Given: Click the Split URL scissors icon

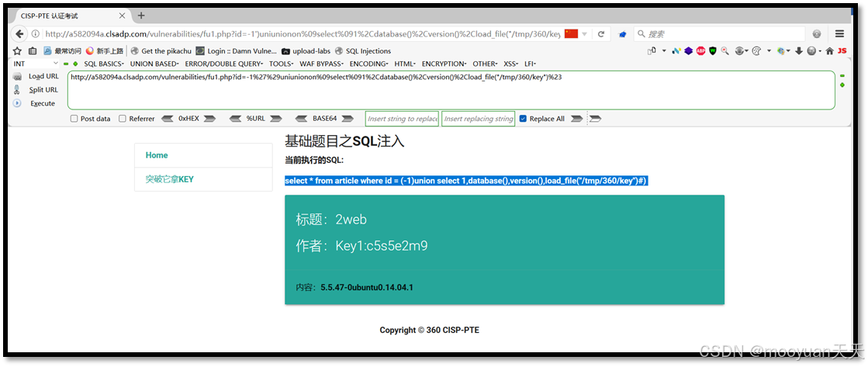Looking at the screenshot, I should 17,90.
